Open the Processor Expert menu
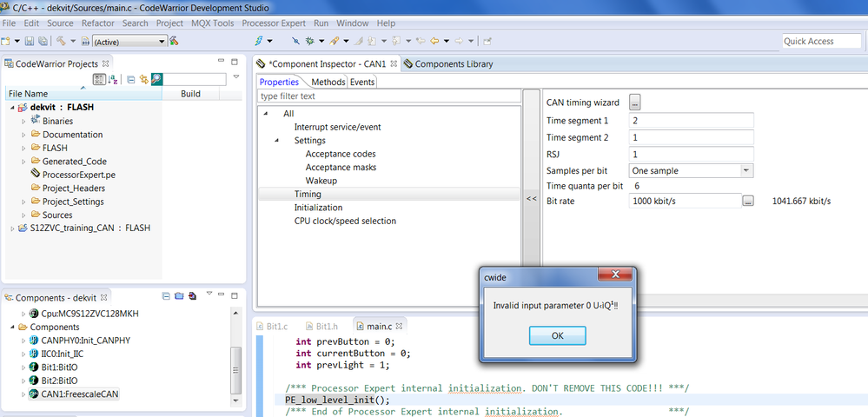This screenshot has height=417, width=868. point(274,23)
